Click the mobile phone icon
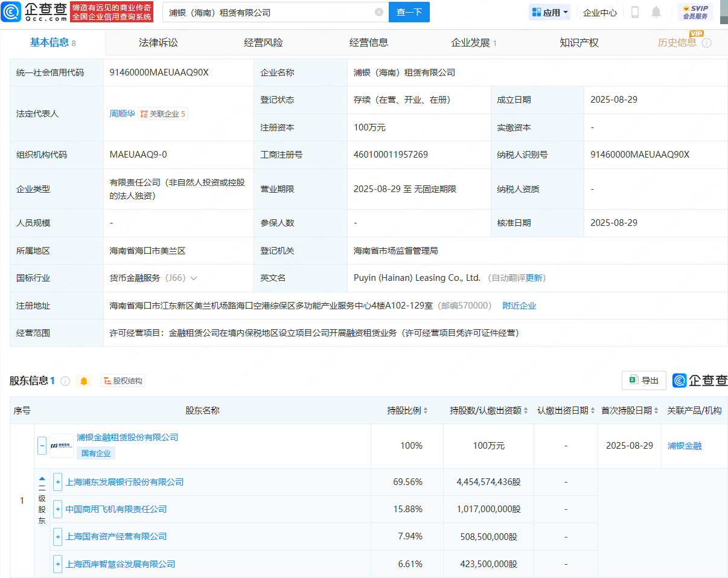 click(x=635, y=12)
